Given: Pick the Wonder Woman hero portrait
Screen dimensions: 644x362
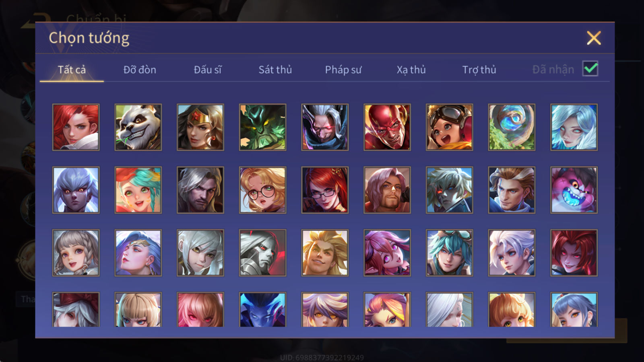Looking at the screenshot, I should (x=200, y=127).
